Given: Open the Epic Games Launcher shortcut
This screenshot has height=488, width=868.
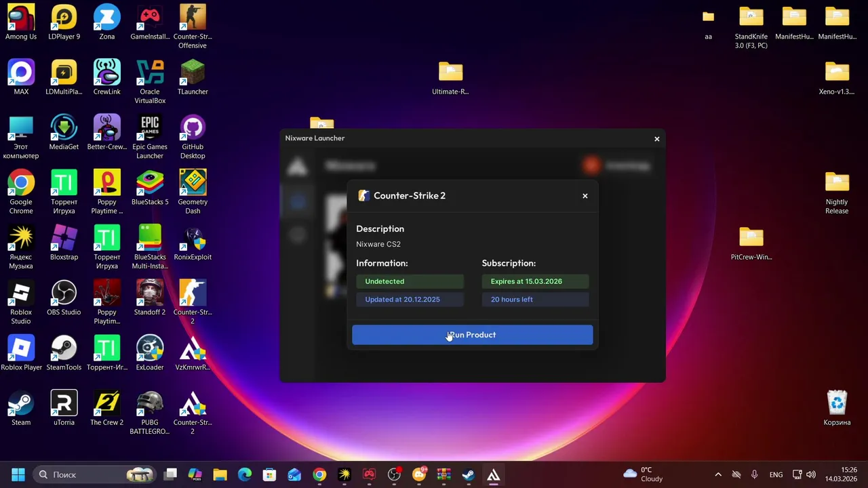Looking at the screenshot, I should click(150, 138).
